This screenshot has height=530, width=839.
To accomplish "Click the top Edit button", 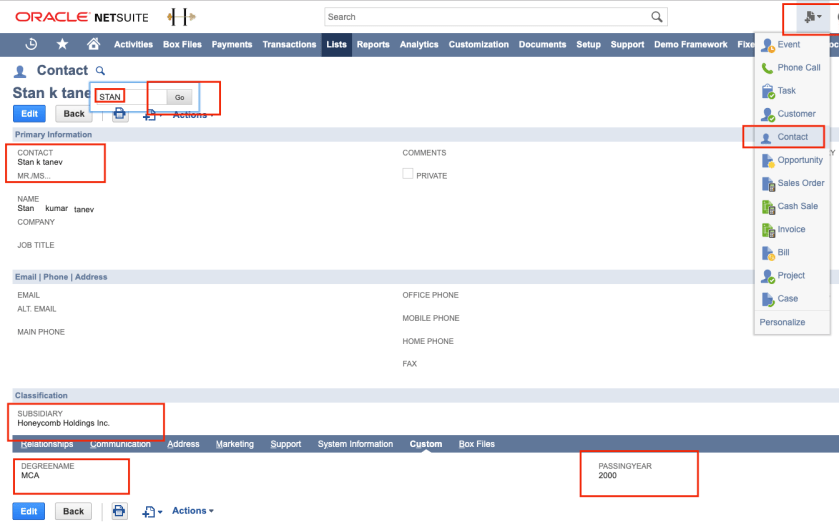I will coord(29,114).
